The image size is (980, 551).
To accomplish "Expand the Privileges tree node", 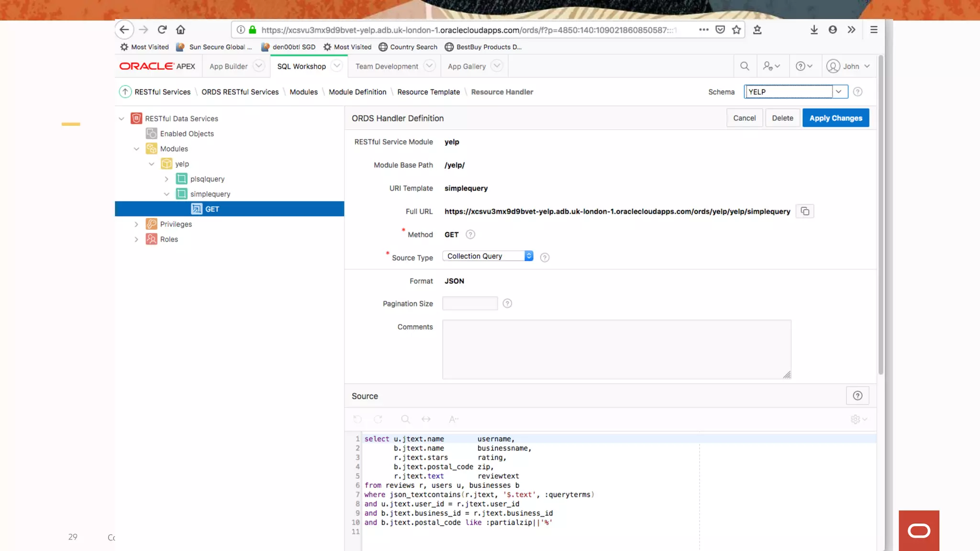I will (136, 224).
